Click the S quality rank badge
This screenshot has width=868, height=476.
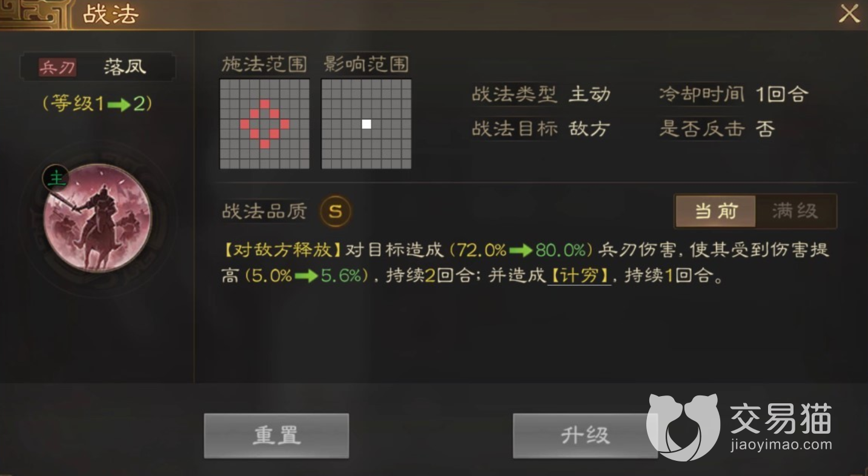(336, 211)
